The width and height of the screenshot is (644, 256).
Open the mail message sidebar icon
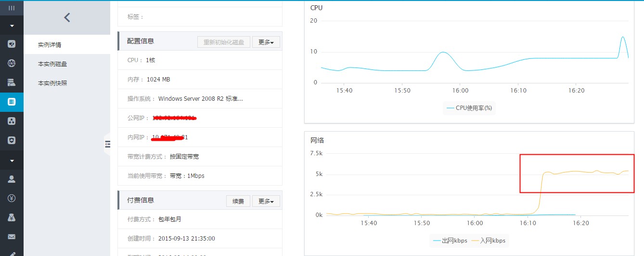tap(12, 237)
